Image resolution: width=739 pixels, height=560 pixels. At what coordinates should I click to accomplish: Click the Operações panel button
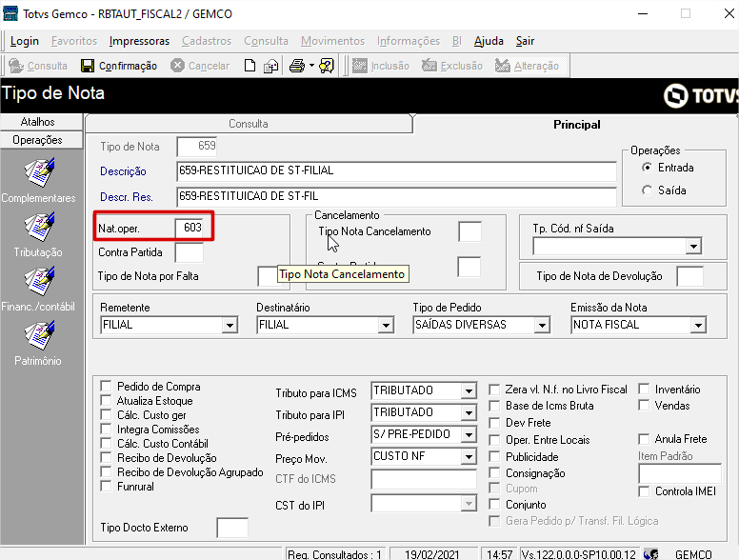pyautogui.click(x=42, y=140)
